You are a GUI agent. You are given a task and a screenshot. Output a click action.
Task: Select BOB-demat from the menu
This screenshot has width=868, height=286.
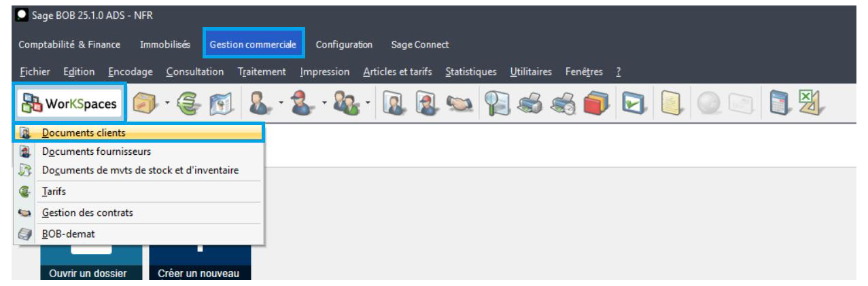[68, 234]
